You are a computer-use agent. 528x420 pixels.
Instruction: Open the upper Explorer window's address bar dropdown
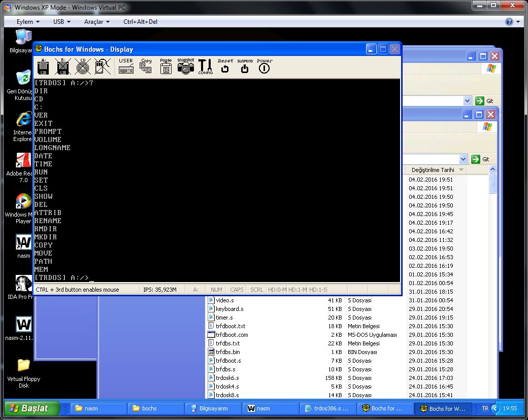(467, 100)
